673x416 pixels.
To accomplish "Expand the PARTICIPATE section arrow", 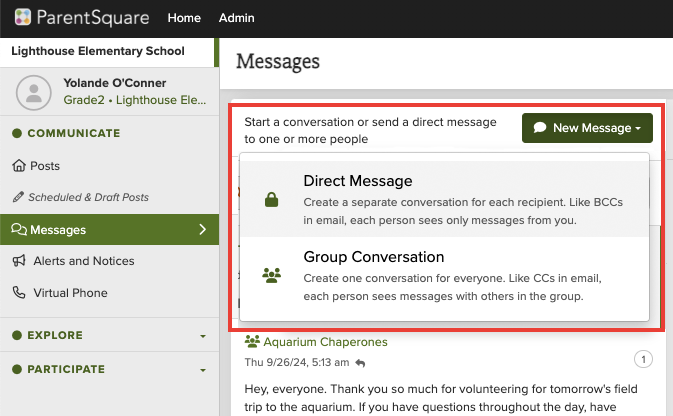I will (203, 370).
